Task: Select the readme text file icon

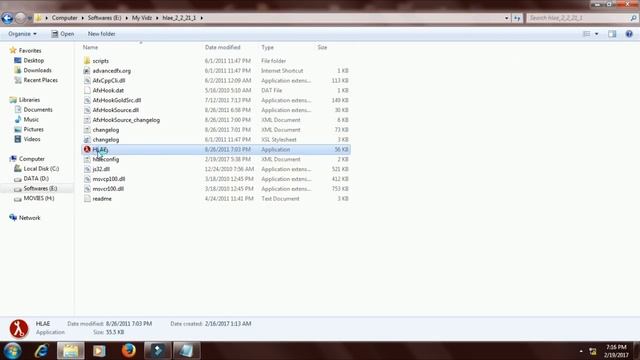Action: click(87, 198)
